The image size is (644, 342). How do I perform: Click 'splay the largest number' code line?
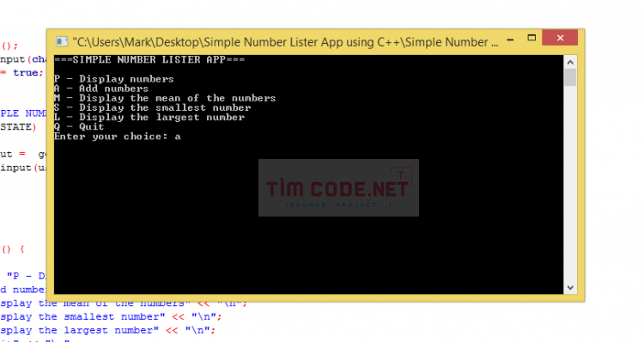[107, 331]
